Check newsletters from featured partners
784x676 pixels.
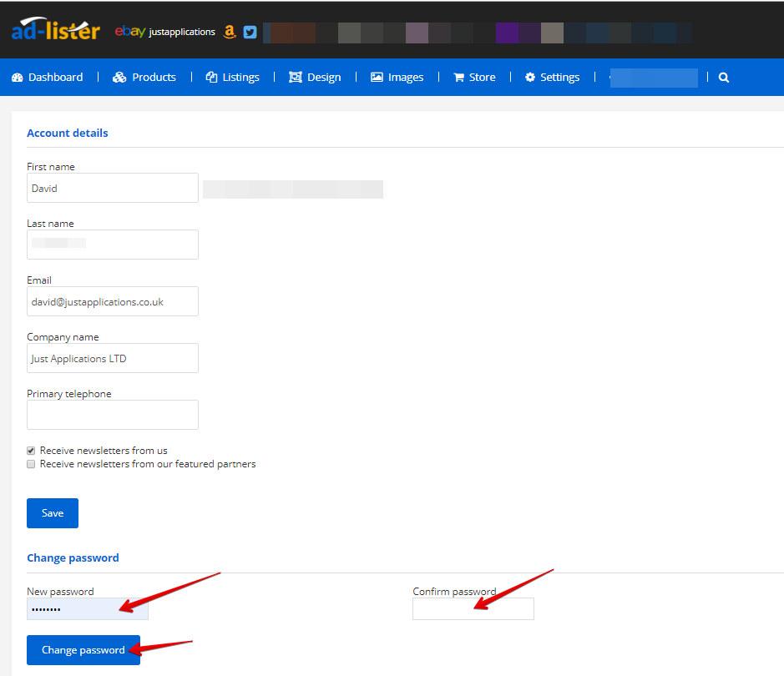click(x=31, y=464)
